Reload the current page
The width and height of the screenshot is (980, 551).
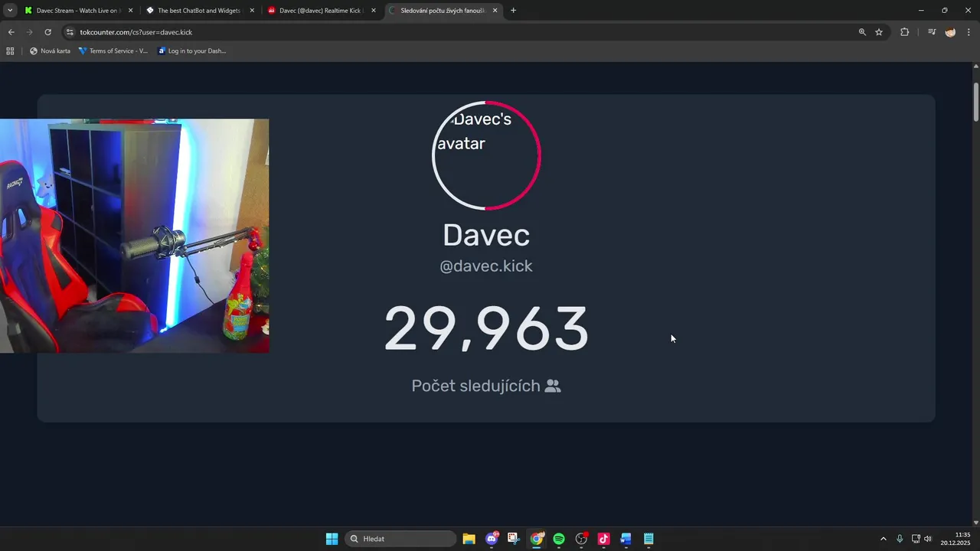coord(47,32)
